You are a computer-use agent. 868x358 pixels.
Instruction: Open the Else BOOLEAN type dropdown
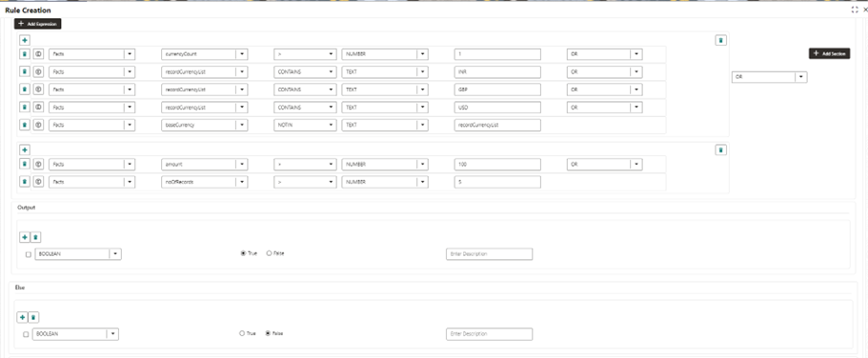[x=113, y=334]
